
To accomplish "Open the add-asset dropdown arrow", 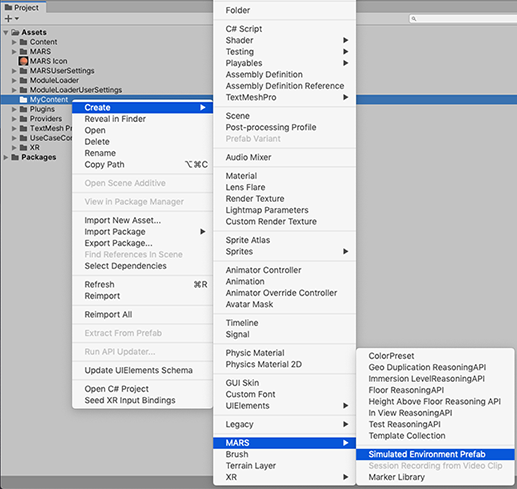I will pos(17,19).
